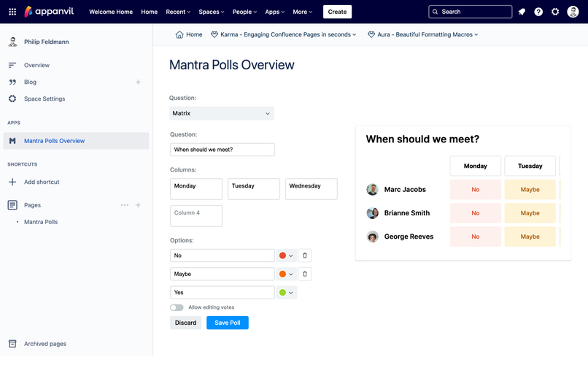The image size is (588, 392).
Task: Open the app switcher grid icon
Action: 12,12
